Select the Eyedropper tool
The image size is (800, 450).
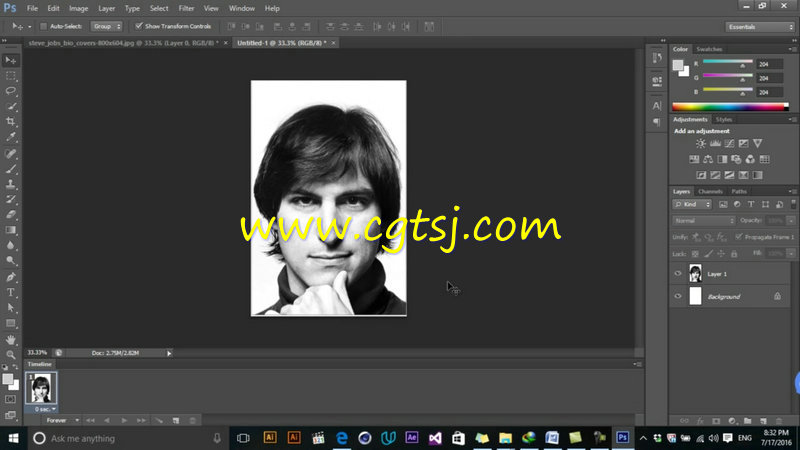coord(11,137)
